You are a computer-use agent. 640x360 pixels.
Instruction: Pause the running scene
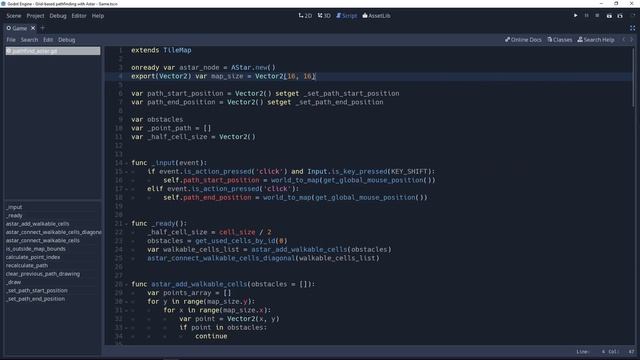coord(587,16)
